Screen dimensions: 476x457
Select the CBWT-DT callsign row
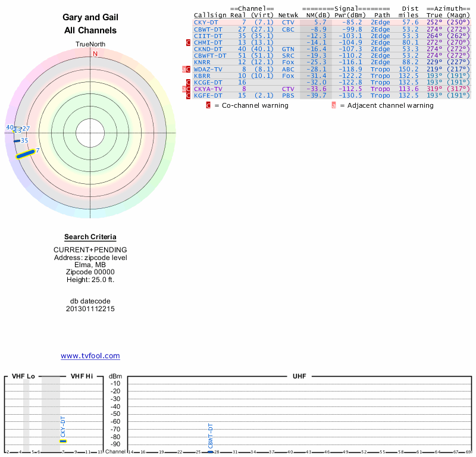click(x=208, y=29)
